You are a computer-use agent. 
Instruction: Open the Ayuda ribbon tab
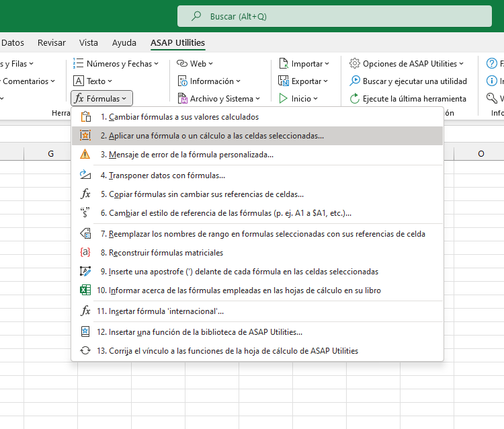[124, 42]
